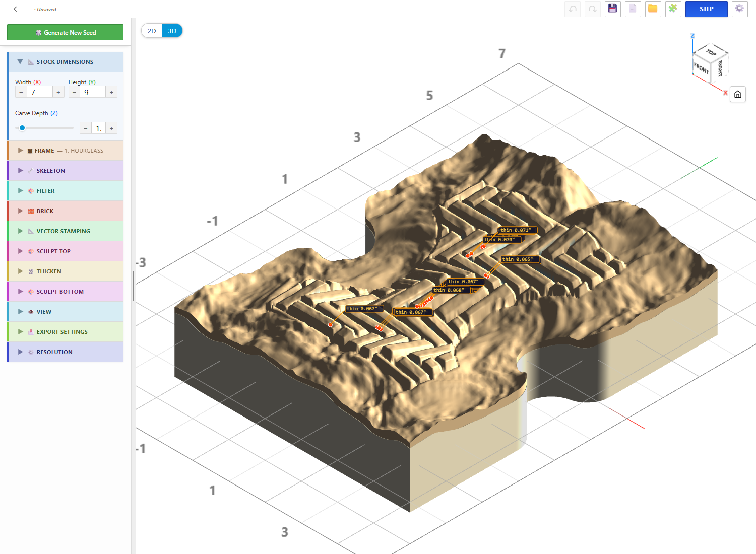Expand the Brick section
Viewport: 756px width, 554px height.
(66, 211)
